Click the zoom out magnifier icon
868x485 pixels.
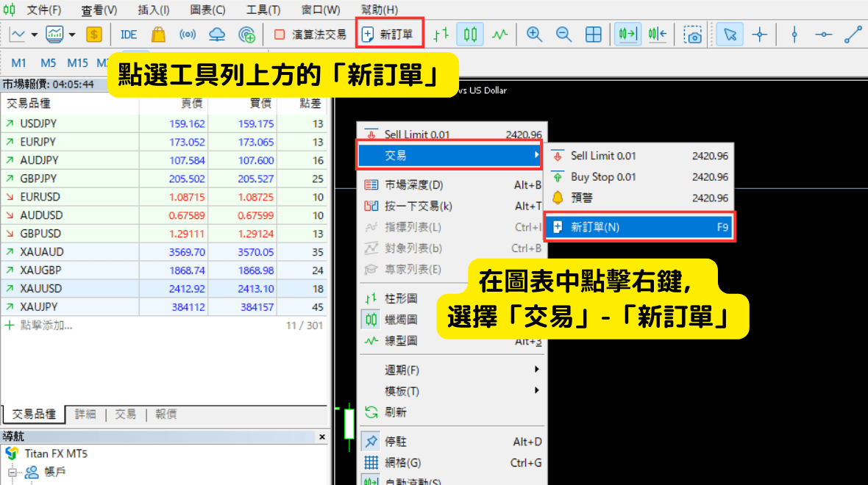click(x=564, y=35)
